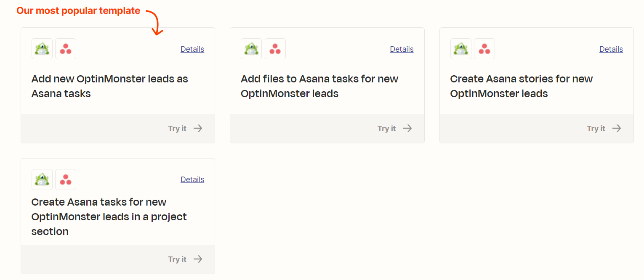Open Details for 'Create Asana stories' template
Viewport: 644px width, 280px height.
point(611,49)
